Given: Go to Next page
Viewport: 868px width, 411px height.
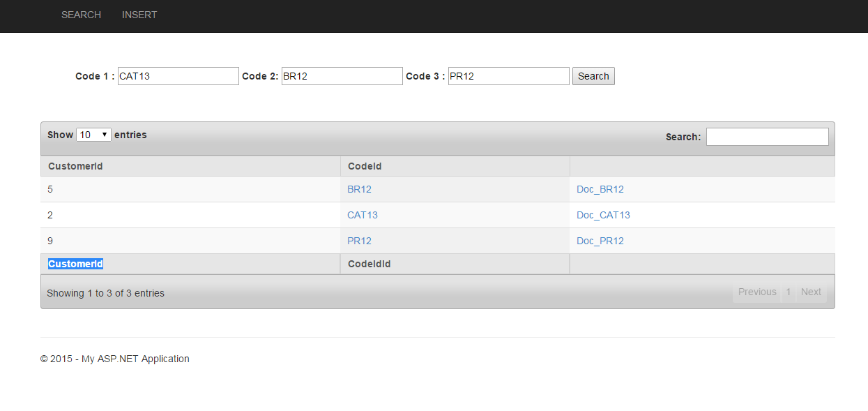Looking at the screenshot, I should coord(811,292).
